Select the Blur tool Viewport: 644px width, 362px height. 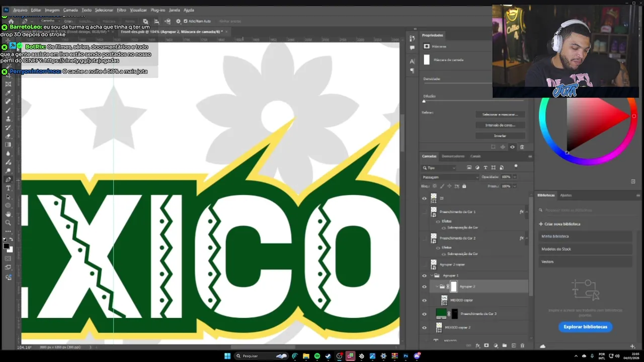point(8,153)
